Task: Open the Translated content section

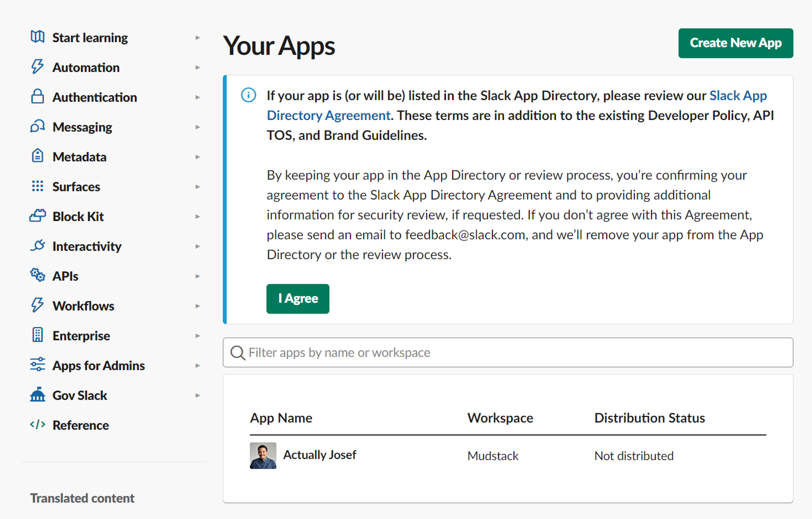Action: [x=82, y=498]
